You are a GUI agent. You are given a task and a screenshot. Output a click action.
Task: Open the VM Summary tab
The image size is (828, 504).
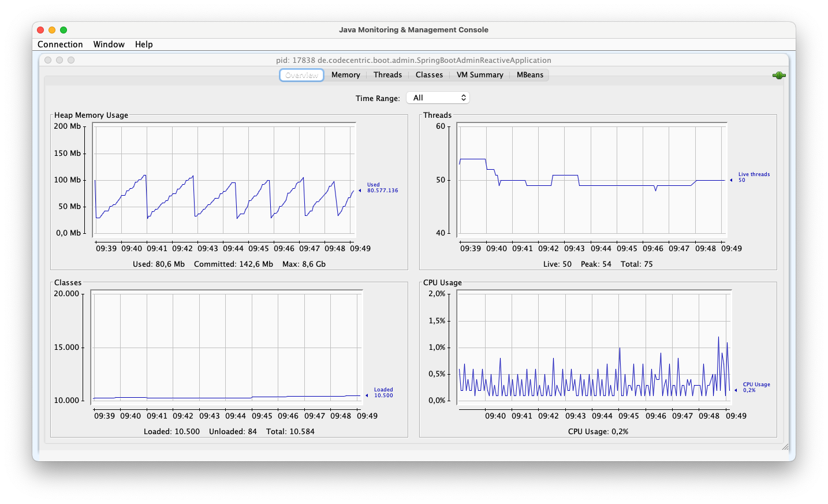coord(479,74)
